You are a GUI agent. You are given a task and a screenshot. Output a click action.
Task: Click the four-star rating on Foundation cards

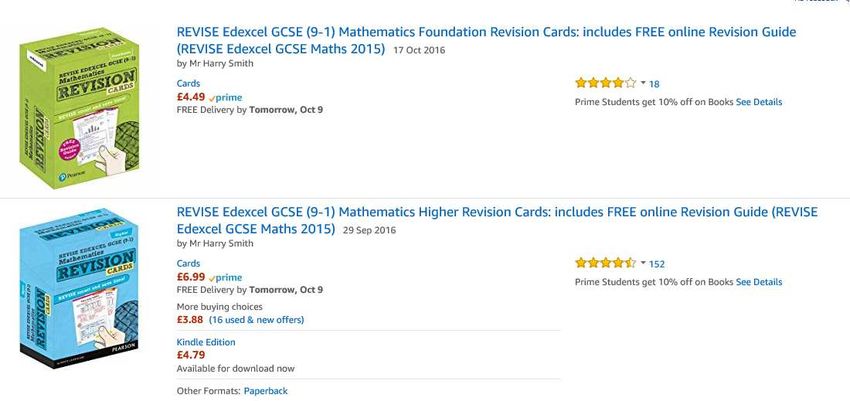coord(606,83)
